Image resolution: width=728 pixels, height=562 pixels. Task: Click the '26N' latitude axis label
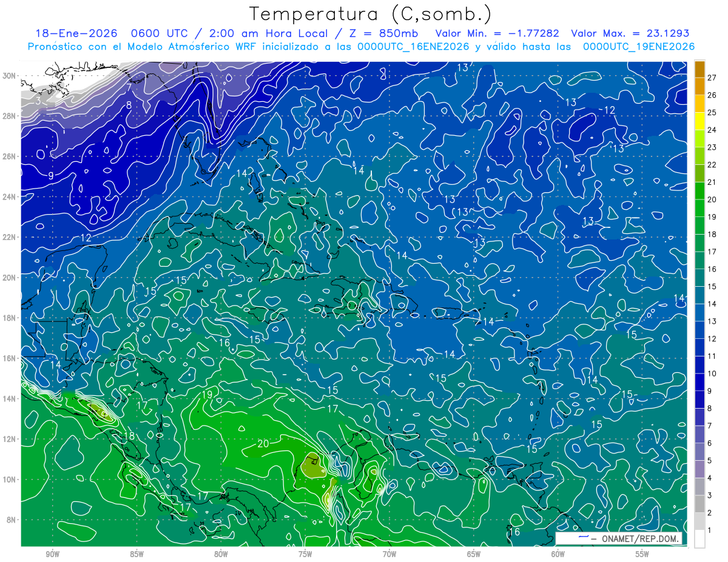click(x=10, y=156)
